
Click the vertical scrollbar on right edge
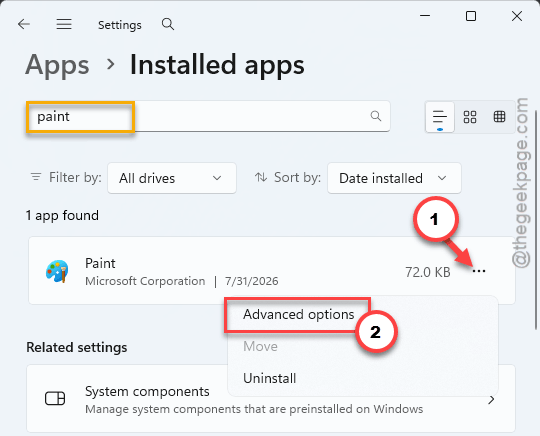tap(536, 220)
